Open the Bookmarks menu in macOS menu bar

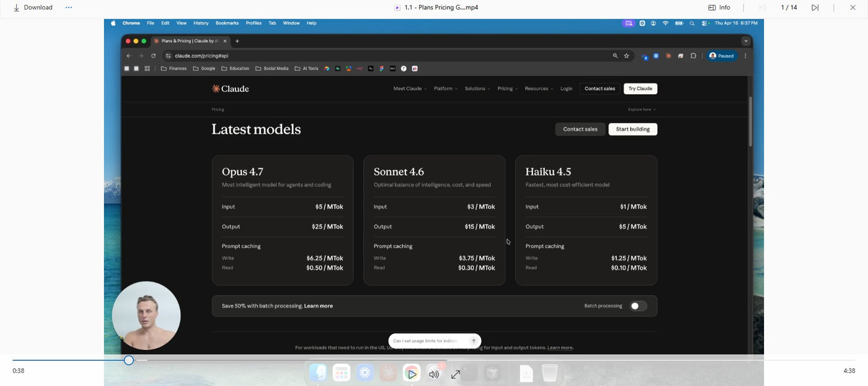227,23
